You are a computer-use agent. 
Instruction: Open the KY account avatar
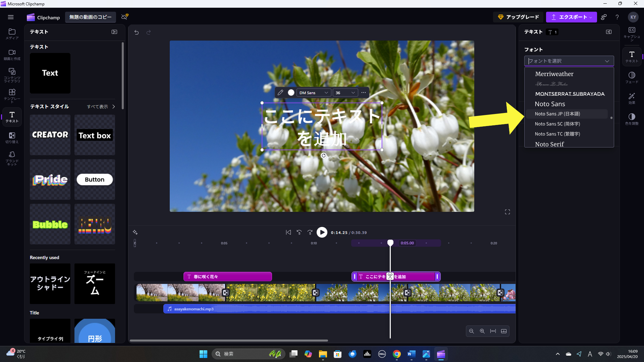pyautogui.click(x=633, y=17)
